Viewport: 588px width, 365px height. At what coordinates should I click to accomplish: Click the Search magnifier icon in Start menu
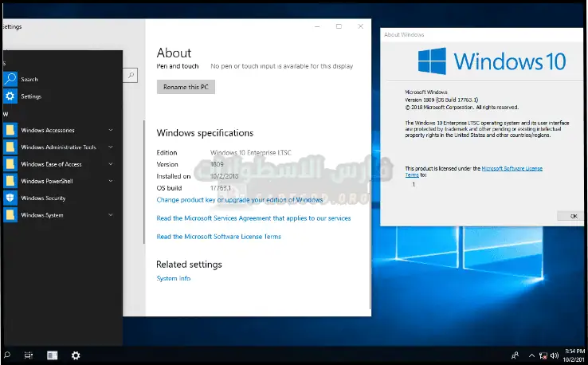tap(10, 79)
